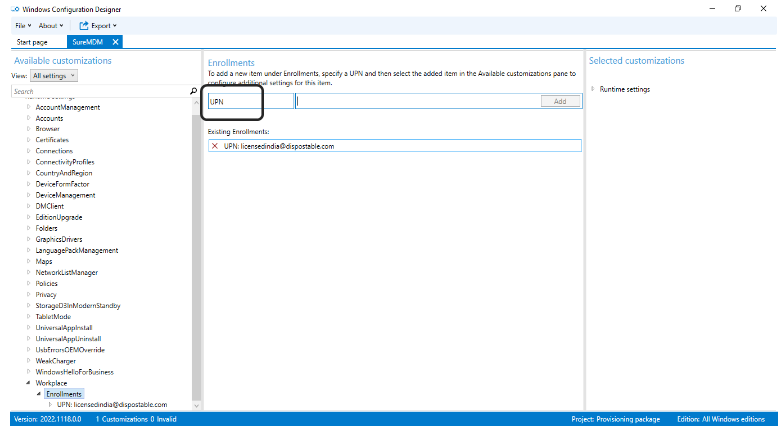This screenshot has height=428, width=779.
Task: Click Edition: All Windows editions status
Action: click(x=721, y=419)
